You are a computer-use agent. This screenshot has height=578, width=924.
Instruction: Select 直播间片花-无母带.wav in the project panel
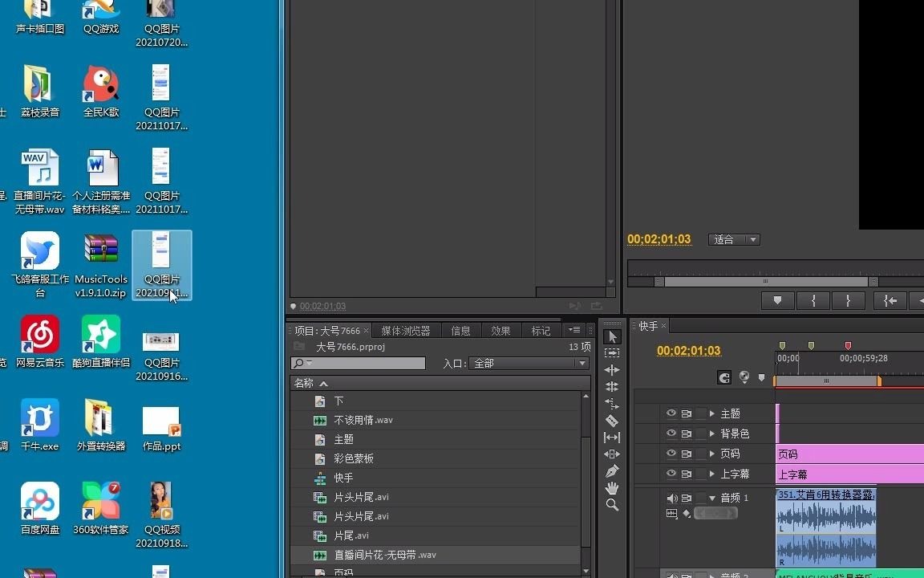click(385, 555)
